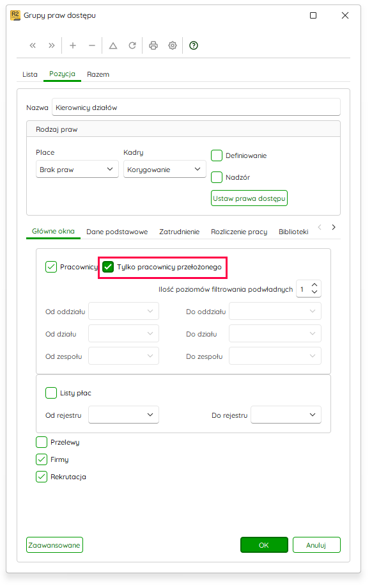
Task: Close the Grupy praw dostępu window
Action: click(345, 15)
